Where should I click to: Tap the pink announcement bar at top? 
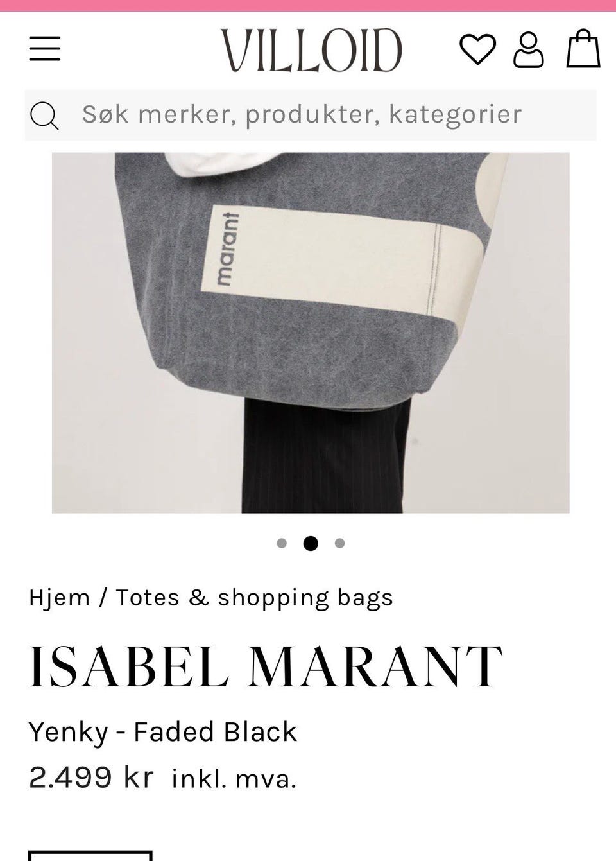click(308, 5)
